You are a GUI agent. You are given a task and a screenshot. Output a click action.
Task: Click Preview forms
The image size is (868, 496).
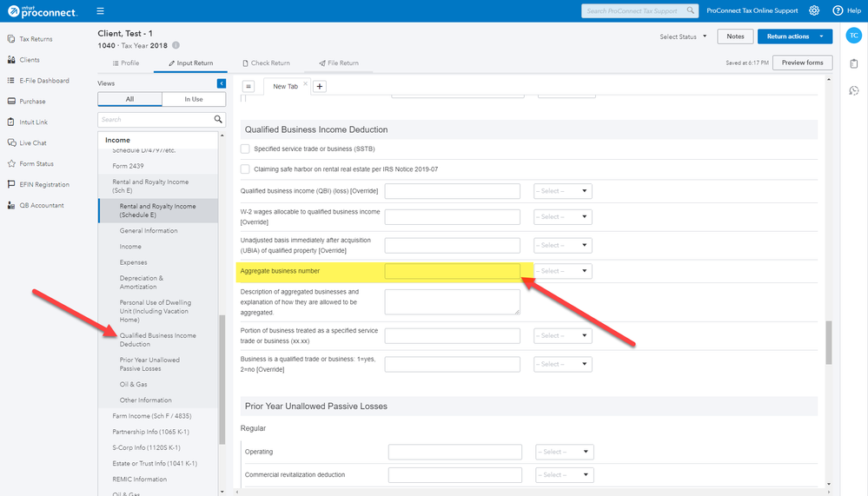[802, 63]
